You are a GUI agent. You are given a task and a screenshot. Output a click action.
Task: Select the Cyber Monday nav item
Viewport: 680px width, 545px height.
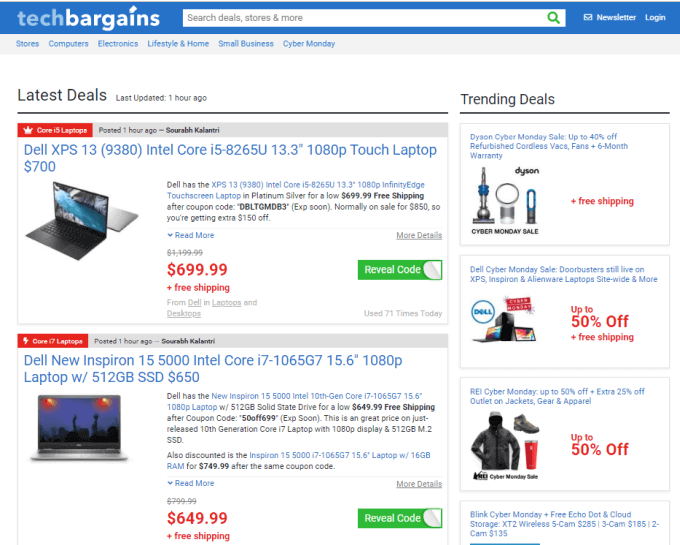click(309, 44)
